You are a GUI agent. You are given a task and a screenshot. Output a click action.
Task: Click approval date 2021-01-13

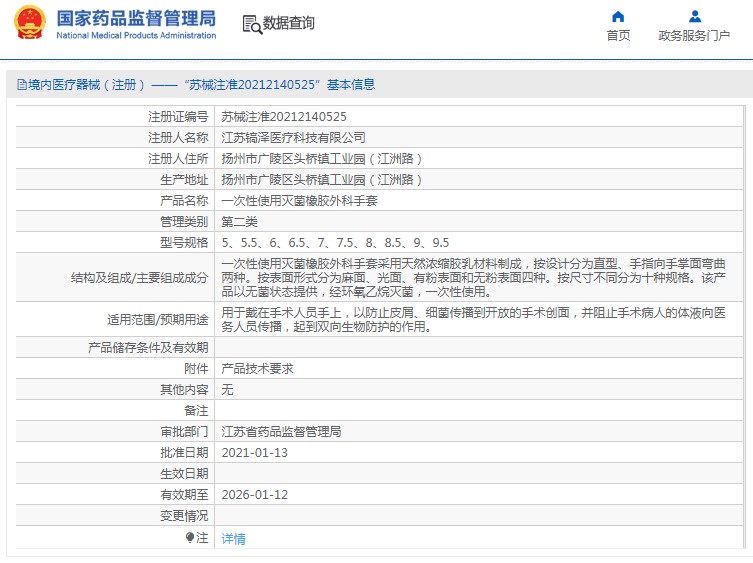pos(254,452)
